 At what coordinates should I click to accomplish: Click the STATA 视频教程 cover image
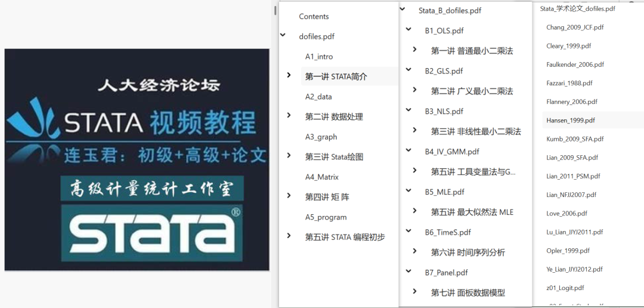tap(137, 159)
